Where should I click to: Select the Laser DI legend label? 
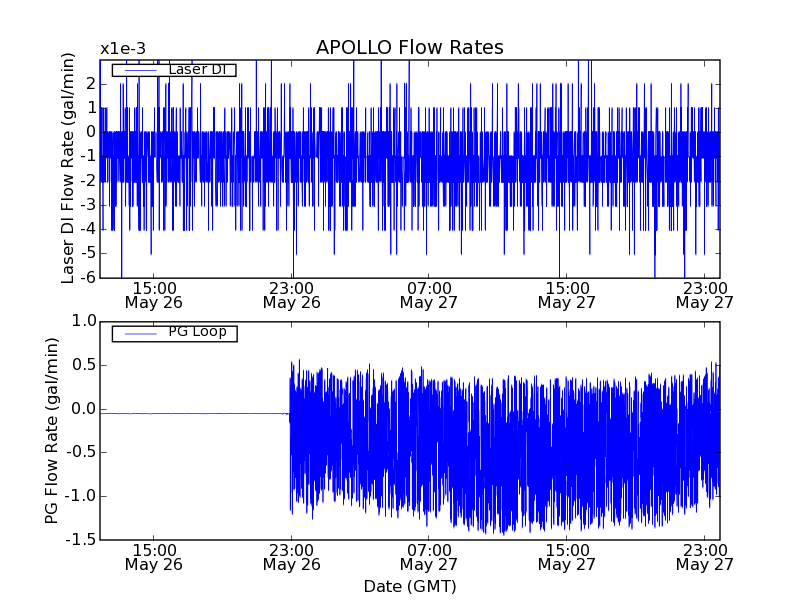point(196,69)
